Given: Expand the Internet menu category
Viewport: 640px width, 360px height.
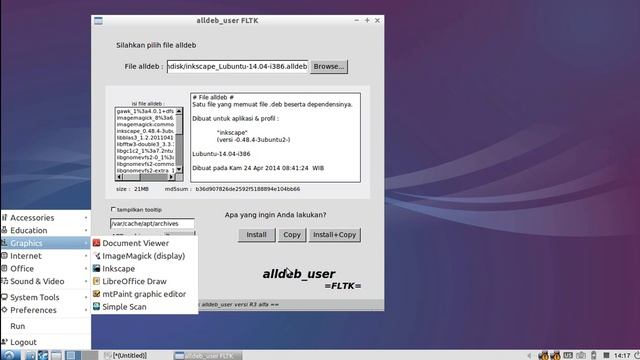Looking at the screenshot, I should [45, 256].
